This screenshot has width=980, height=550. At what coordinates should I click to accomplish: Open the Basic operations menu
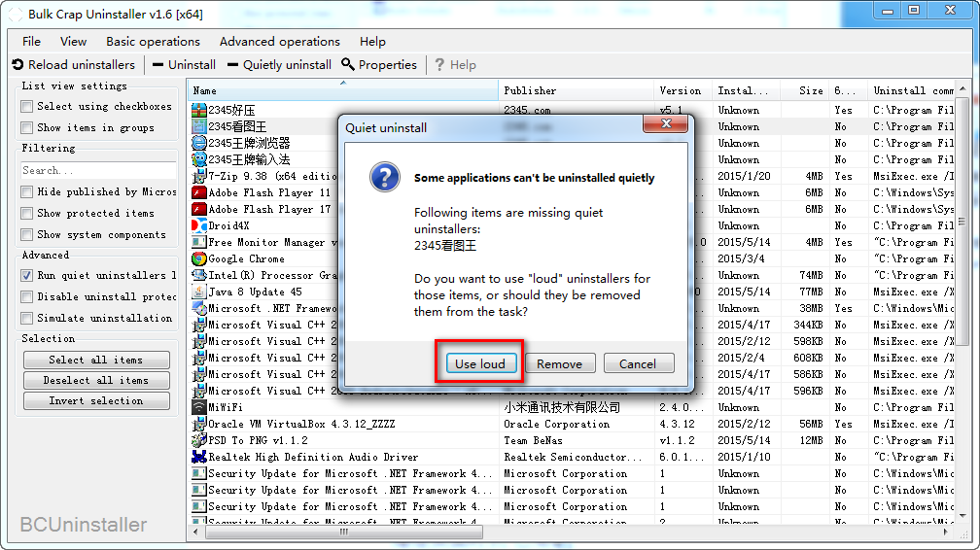[x=153, y=42]
